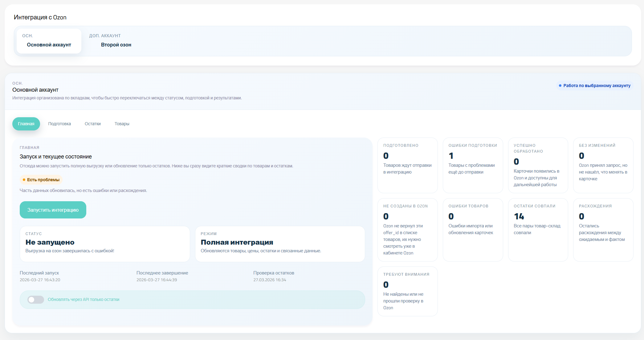Open the Ошибки подготовки stat card
The height and width of the screenshot is (340, 644).
coord(473,165)
